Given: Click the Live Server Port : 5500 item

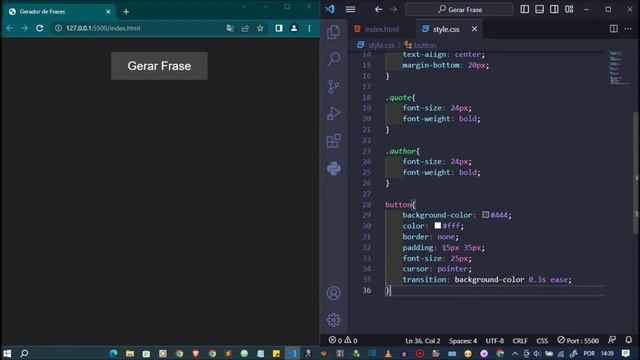Looking at the screenshot, I should point(578,340).
